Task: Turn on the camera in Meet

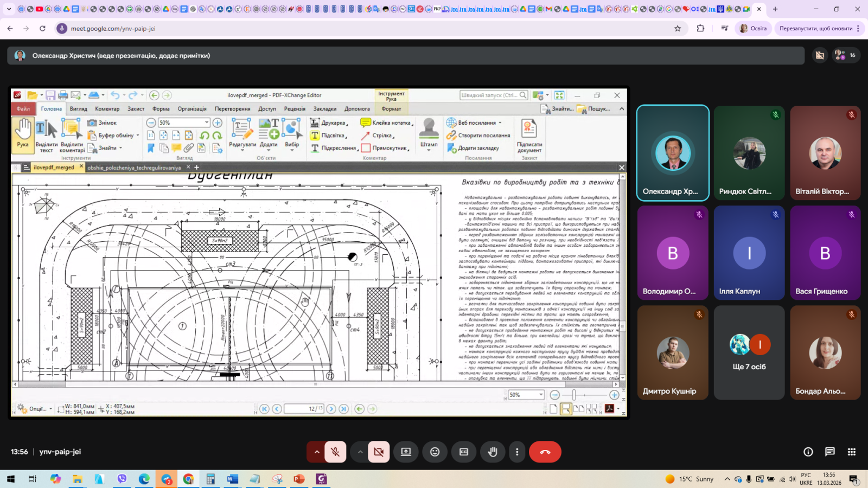Action: coord(379,452)
